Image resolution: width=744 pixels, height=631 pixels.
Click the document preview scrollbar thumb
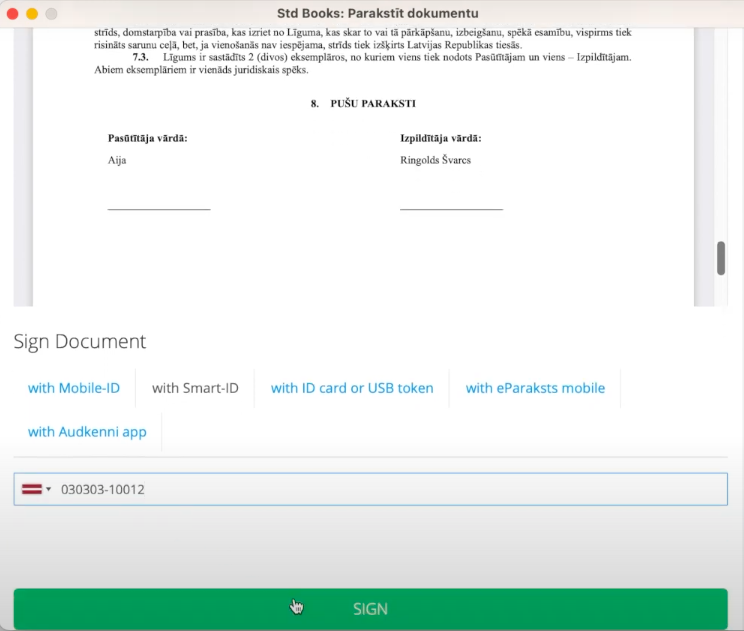pyautogui.click(x=721, y=258)
